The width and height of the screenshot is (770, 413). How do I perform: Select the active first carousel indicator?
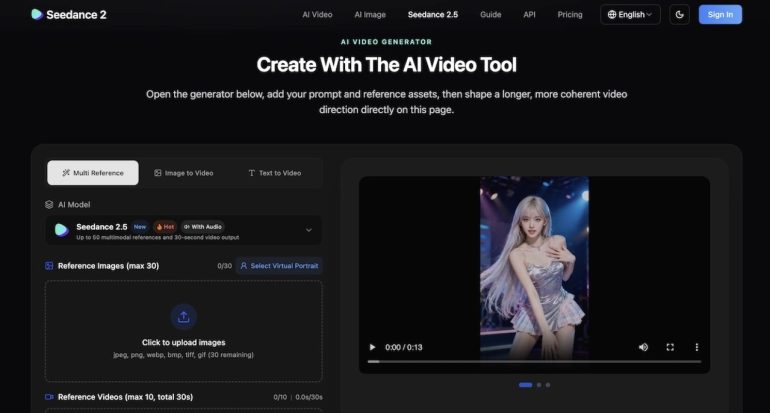[525, 385]
